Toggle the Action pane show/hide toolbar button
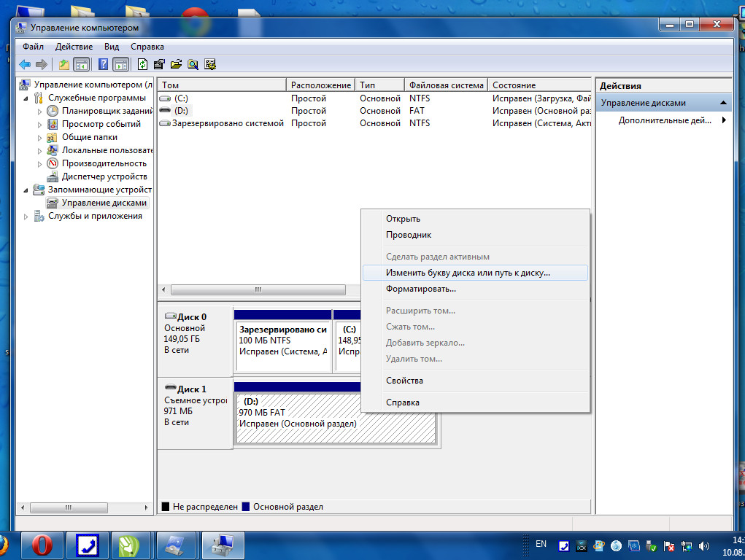This screenshot has width=745, height=560. pos(120,64)
